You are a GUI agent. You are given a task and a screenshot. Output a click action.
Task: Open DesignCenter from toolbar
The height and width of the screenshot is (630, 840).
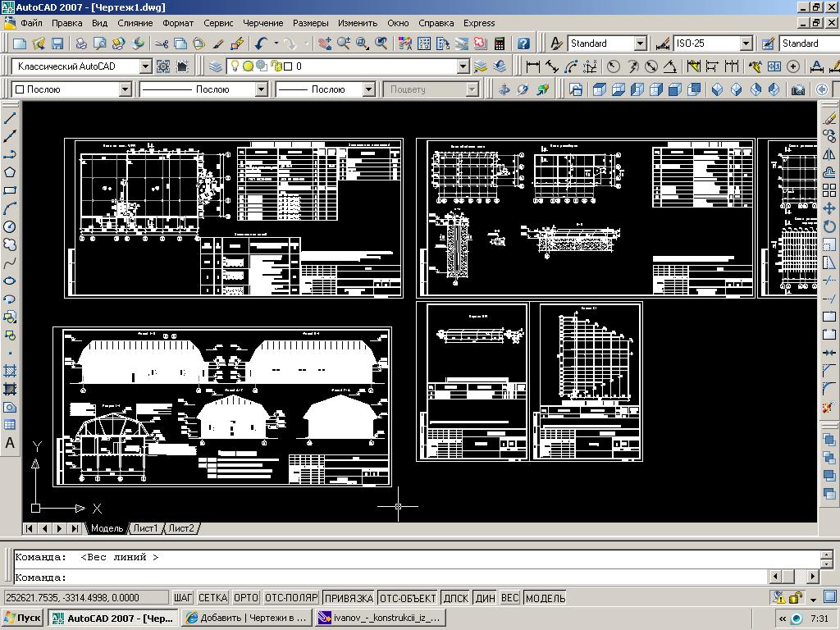(424, 43)
